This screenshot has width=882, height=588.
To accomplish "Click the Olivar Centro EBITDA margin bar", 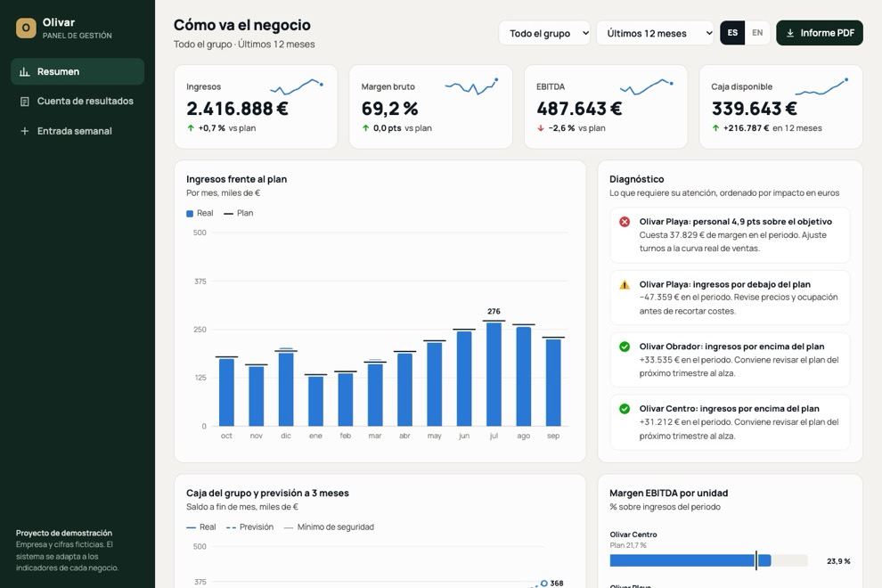I will coord(709,560).
